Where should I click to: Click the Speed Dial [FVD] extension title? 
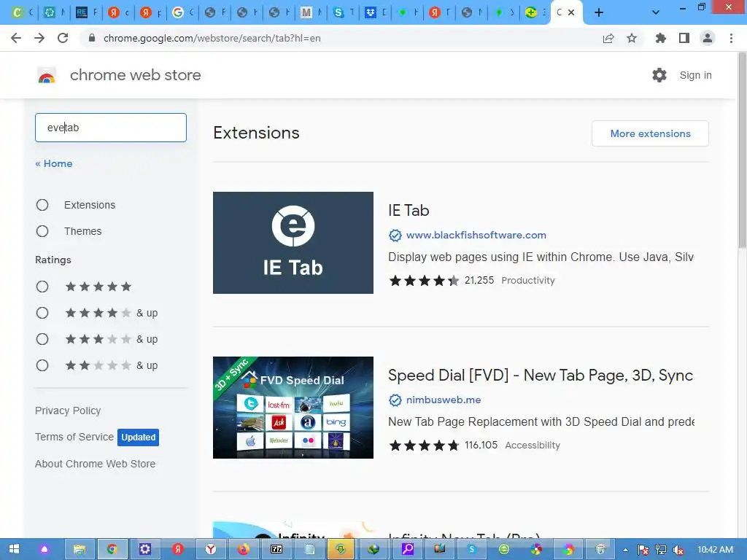click(x=541, y=376)
